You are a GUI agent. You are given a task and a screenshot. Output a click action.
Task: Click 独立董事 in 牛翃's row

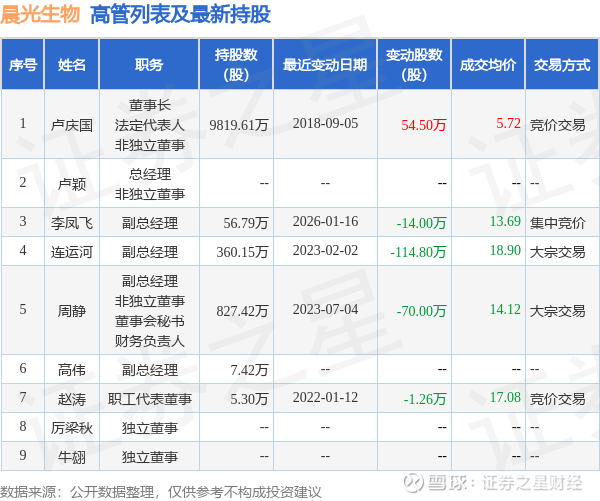(150, 457)
